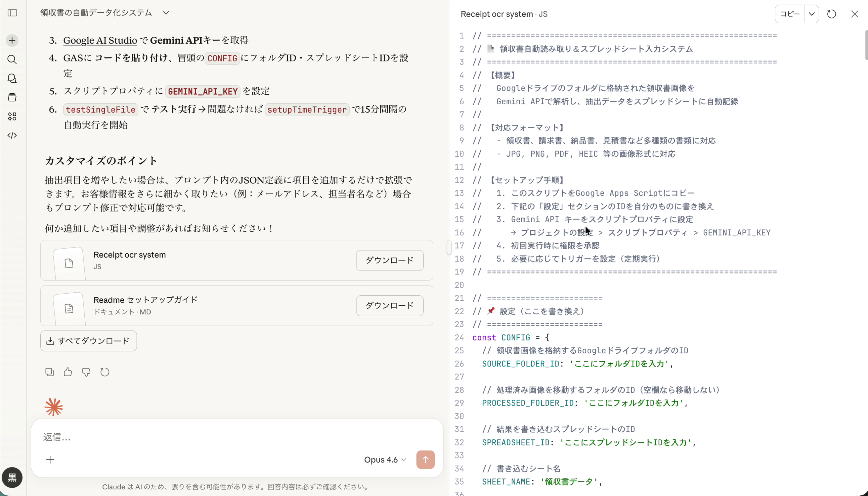This screenshot has height=496, width=868.
Task: Toggle the left sidebar panel
Action: point(13,13)
